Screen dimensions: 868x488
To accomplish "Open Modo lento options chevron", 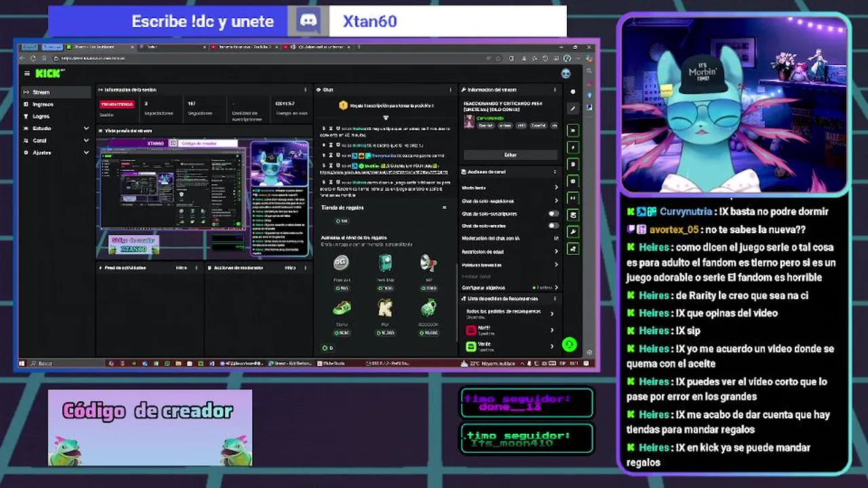I will point(556,188).
